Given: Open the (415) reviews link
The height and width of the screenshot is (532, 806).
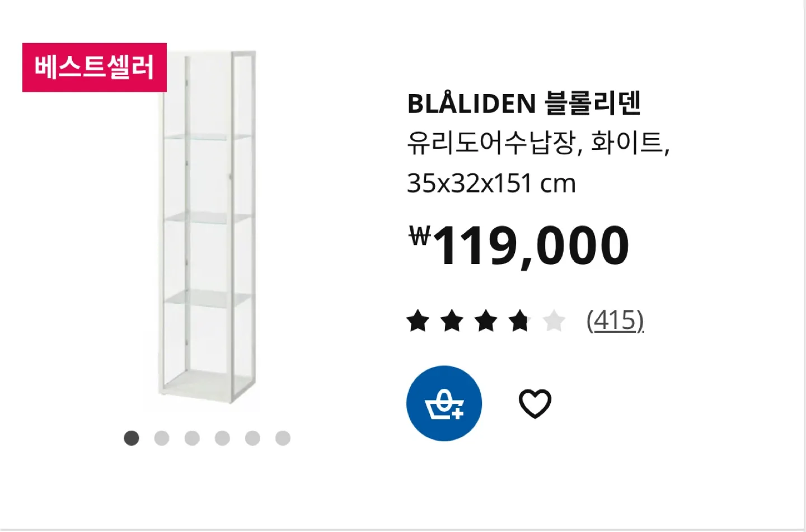Looking at the screenshot, I should click(615, 321).
